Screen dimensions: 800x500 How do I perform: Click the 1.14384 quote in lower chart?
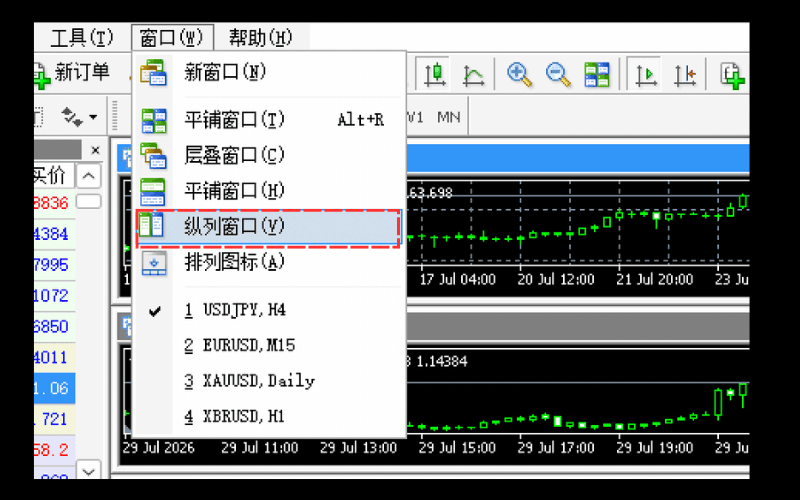click(441, 362)
